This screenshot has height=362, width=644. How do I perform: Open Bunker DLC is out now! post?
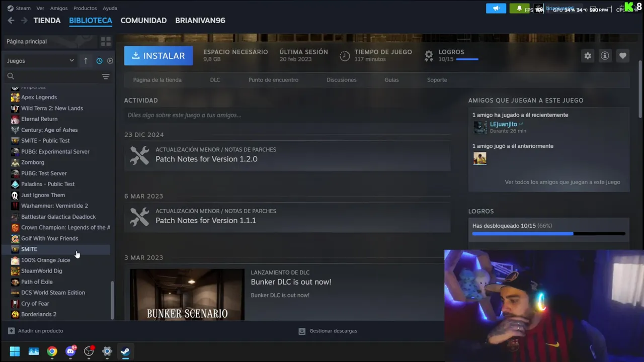click(291, 282)
